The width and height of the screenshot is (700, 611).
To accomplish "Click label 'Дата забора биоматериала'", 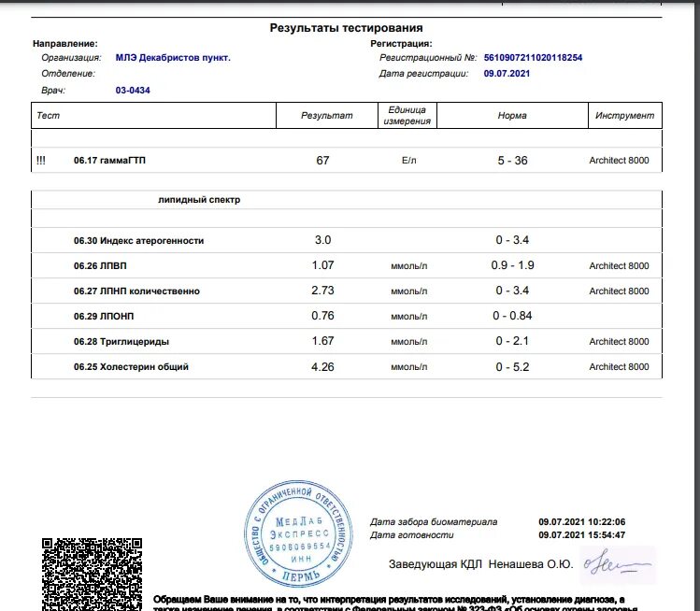I will pos(434,521).
